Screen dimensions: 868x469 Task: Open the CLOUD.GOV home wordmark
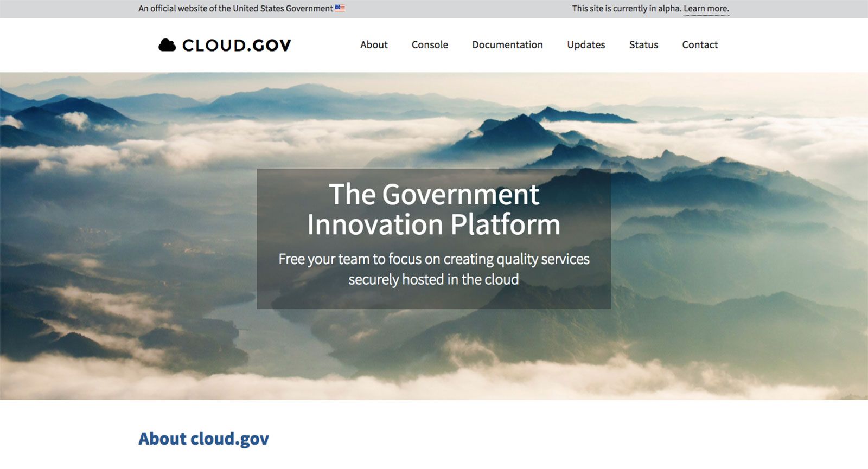pos(237,46)
